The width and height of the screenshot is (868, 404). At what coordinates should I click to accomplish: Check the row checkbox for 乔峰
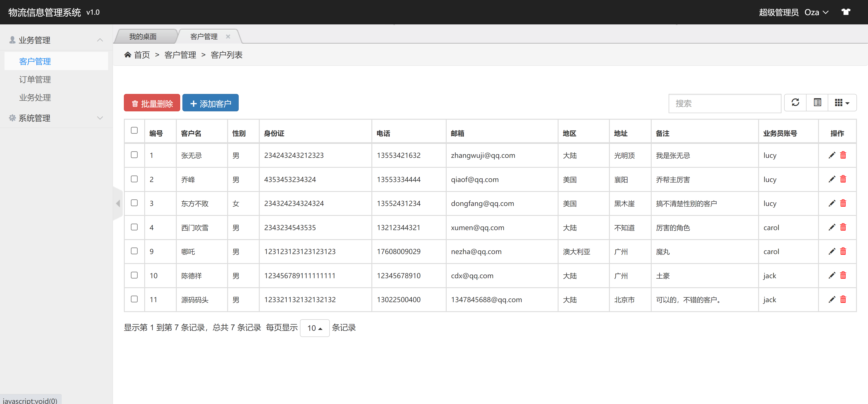click(134, 179)
